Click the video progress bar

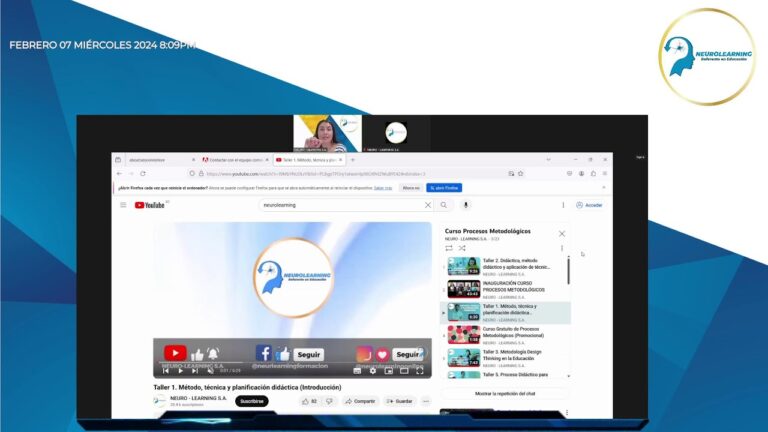coord(292,363)
